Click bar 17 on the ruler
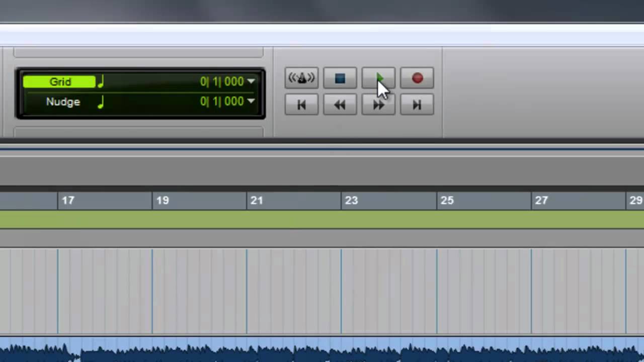Image resolution: width=644 pixels, height=362 pixels. (x=68, y=201)
